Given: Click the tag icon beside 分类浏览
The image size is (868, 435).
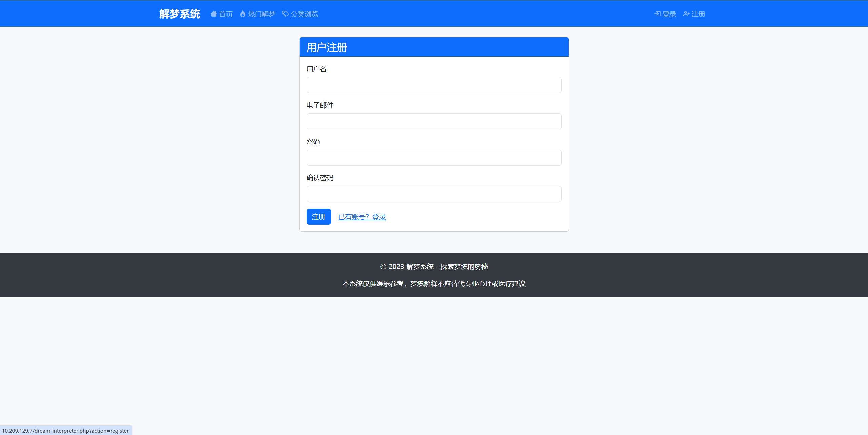Looking at the screenshot, I should tap(285, 14).
